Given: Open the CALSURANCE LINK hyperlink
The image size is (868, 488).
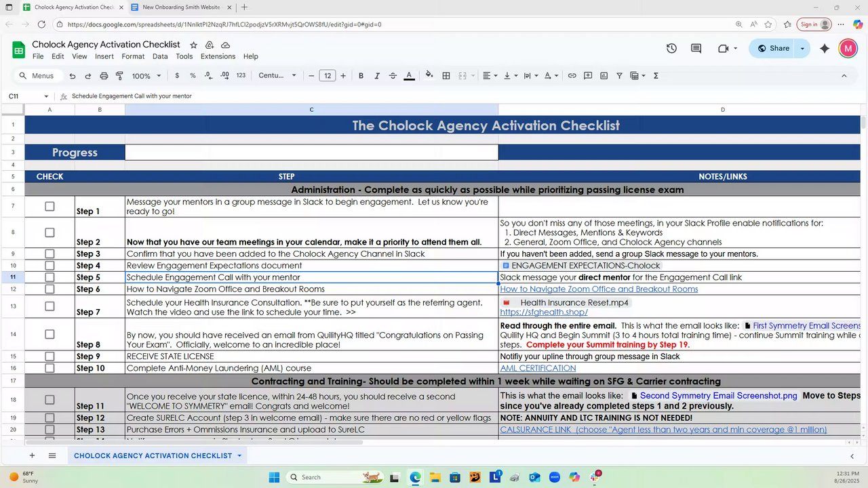Looking at the screenshot, I should 663,429.
